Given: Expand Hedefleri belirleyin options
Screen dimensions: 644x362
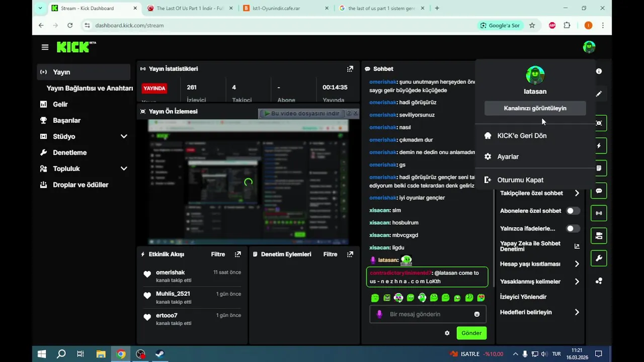Looking at the screenshot, I should point(577,312).
